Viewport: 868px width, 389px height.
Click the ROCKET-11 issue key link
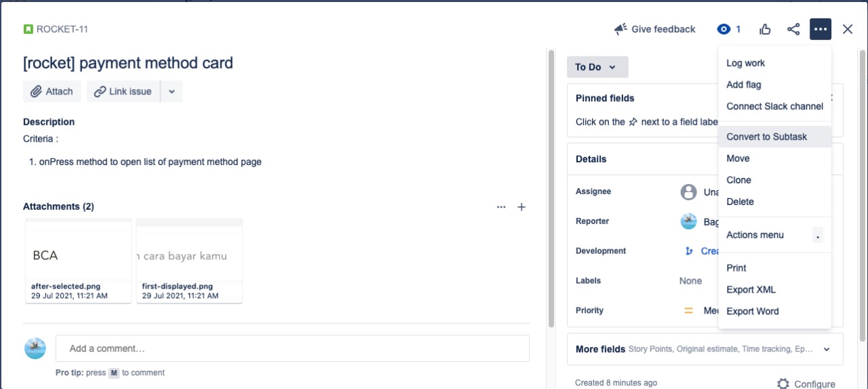[62, 29]
